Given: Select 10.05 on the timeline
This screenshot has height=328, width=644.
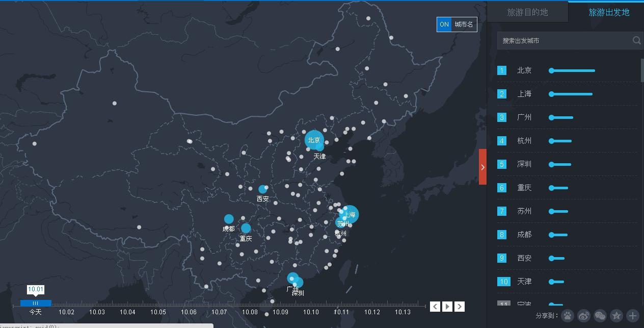Looking at the screenshot, I should [x=158, y=312].
